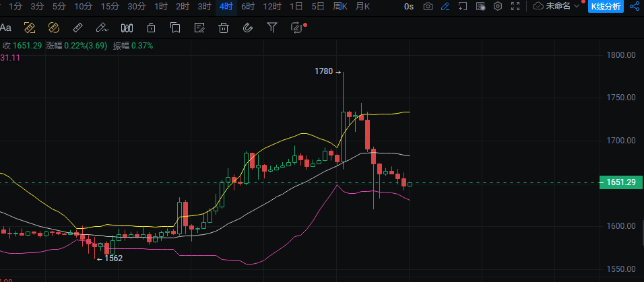Switch to 5分 timeframe
This screenshot has height=282, width=644.
59,6
